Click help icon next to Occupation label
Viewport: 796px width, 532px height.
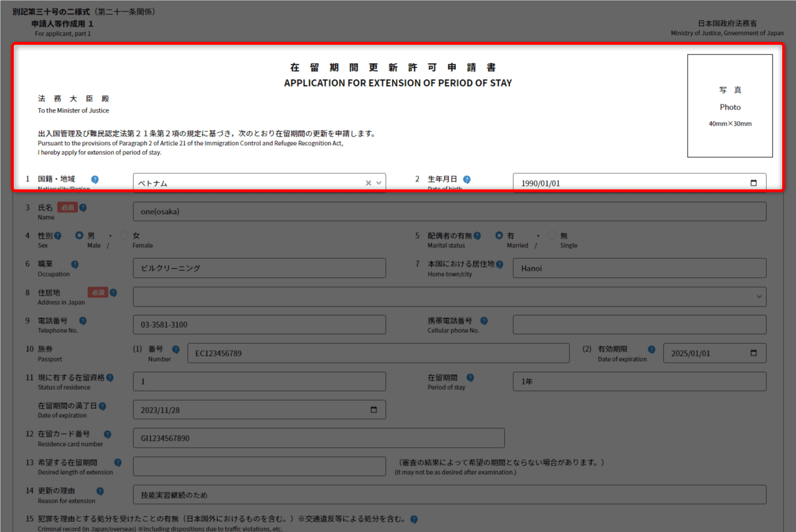[x=75, y=265]
